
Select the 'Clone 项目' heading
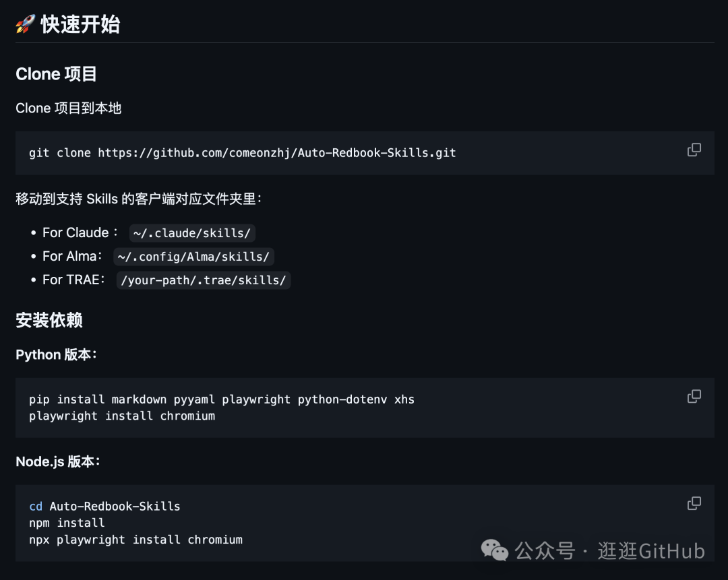point(57,74)
